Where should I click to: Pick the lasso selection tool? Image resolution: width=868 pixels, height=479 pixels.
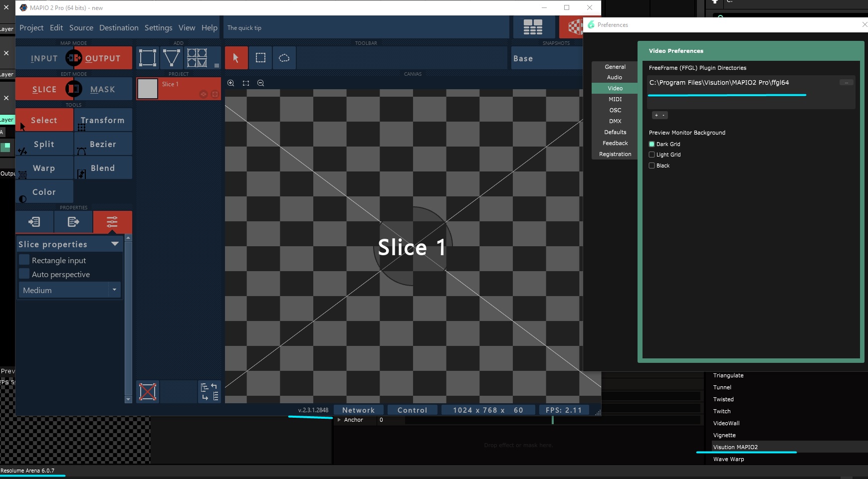coord(284,58)
